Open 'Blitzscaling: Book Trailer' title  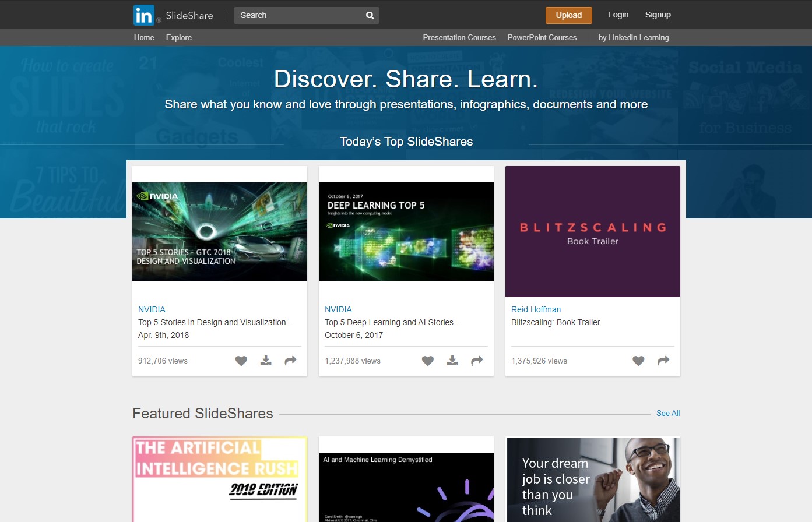(556, 322)
